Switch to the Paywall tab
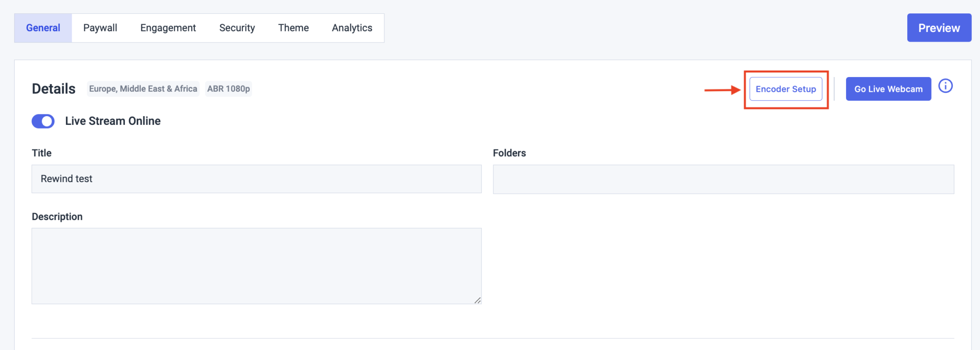Image resolution: width=980 pixels, height=350 pixels. click(x=100, y=28)
